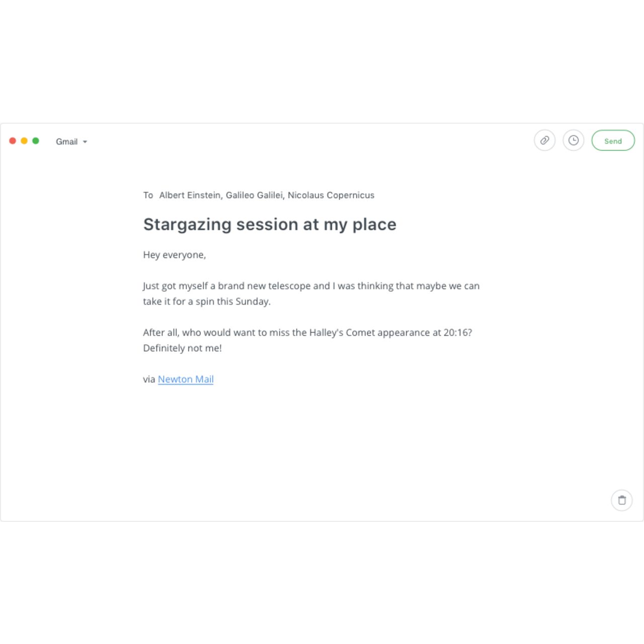Viewport: 644px width, 644px height.
Task: Select recipient Albert Einstein
Action: tap(190, 195)
